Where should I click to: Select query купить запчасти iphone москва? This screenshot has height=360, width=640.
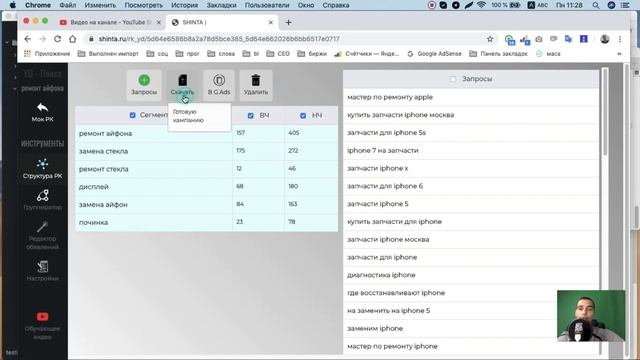coord(471,115)
